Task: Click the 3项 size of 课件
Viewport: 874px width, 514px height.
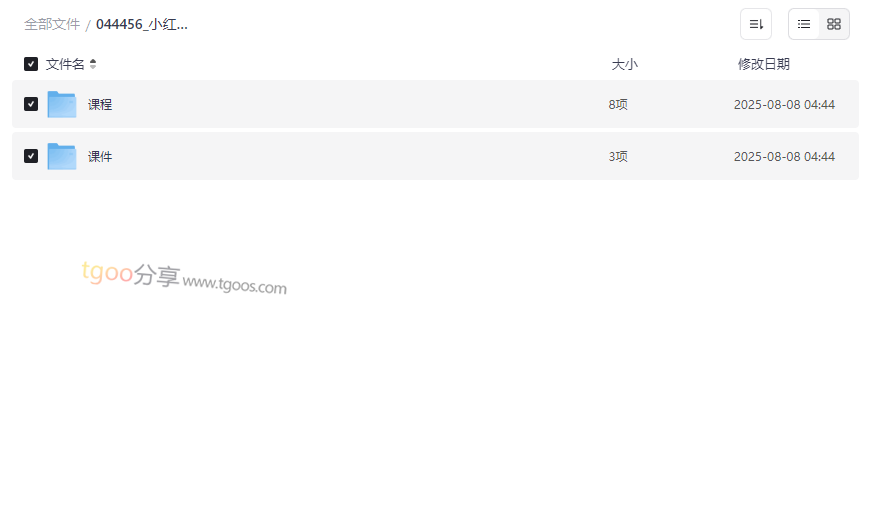Action: [618, 156]
